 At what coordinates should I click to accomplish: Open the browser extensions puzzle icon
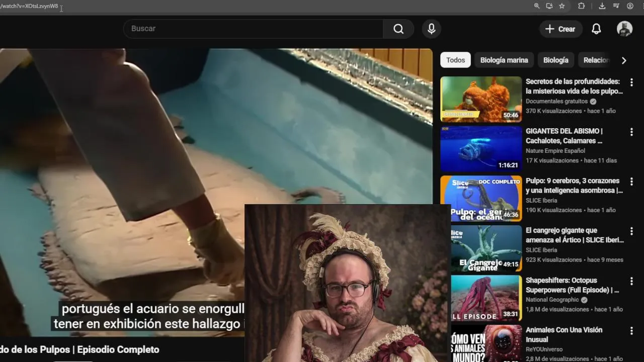point(582,6)
